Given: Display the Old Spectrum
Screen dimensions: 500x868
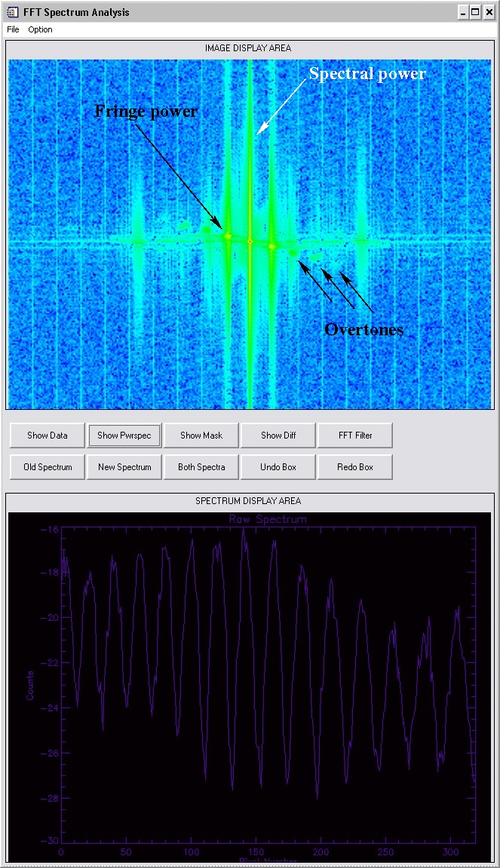Looking at the screenshot, I should (47, 466).
